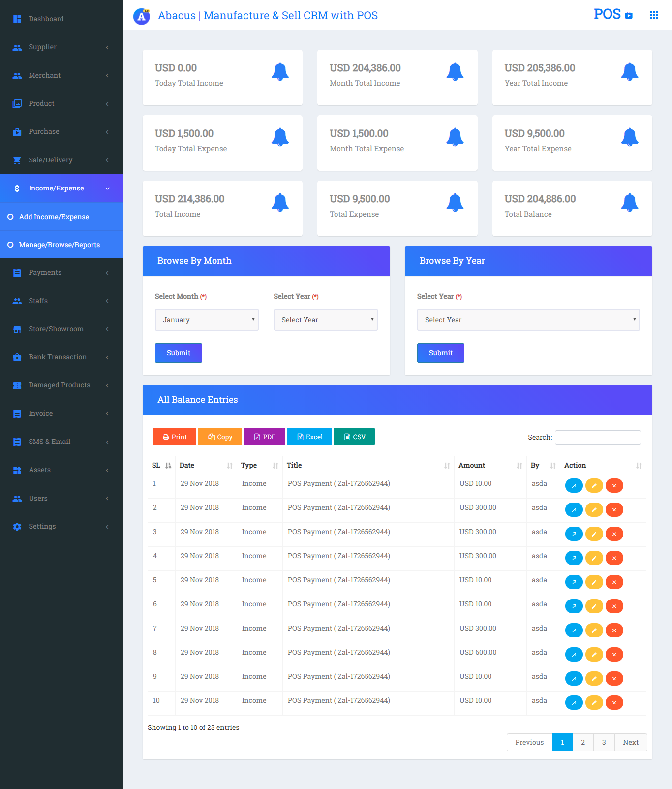Screen dimensions: 672x789
Task: Sort table by Amount column
Action: point(490,466)
